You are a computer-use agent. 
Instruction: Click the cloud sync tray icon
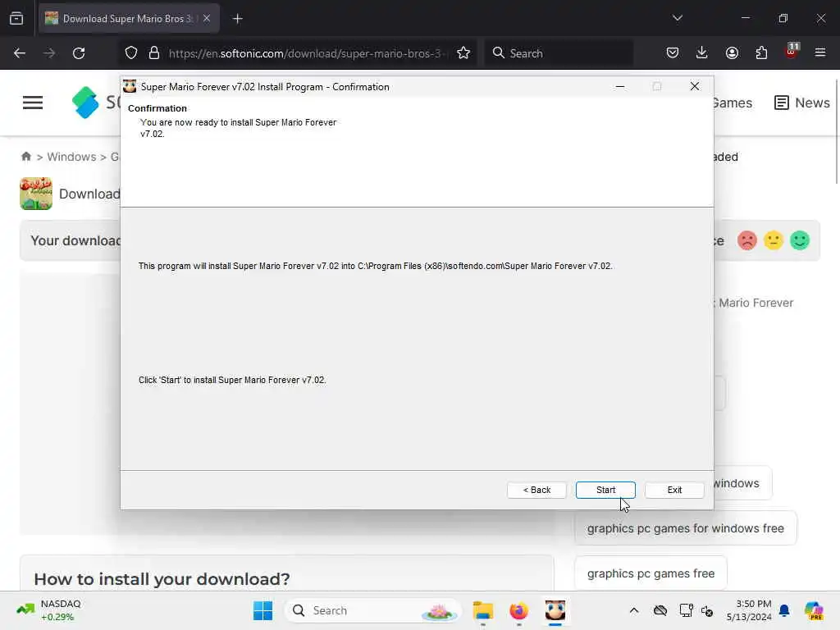pyautogui.click(x=660, y=610)
